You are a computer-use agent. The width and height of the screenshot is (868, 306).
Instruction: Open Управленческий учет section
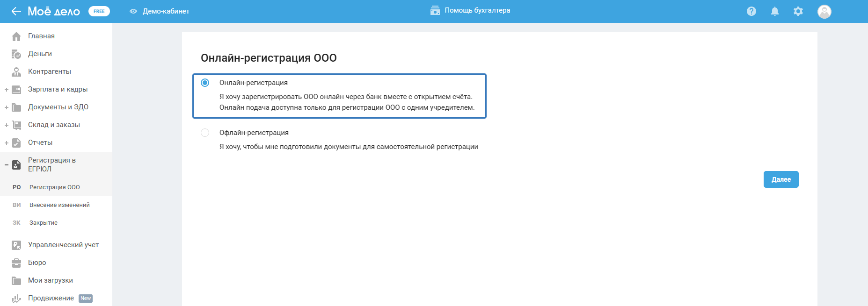point(63,245)
